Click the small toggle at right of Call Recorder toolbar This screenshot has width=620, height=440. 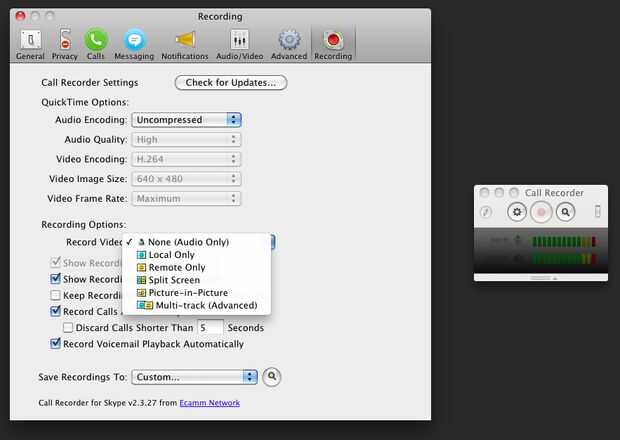click(597, 211)
